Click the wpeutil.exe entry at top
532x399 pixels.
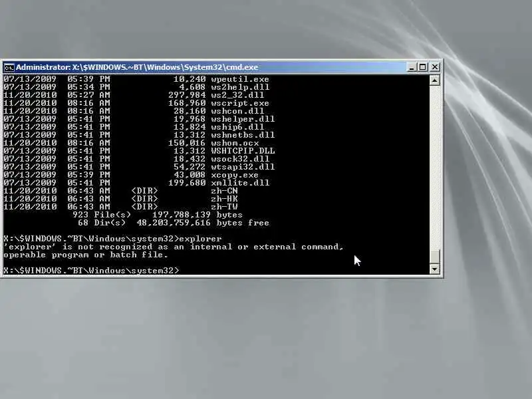point(240,79)
